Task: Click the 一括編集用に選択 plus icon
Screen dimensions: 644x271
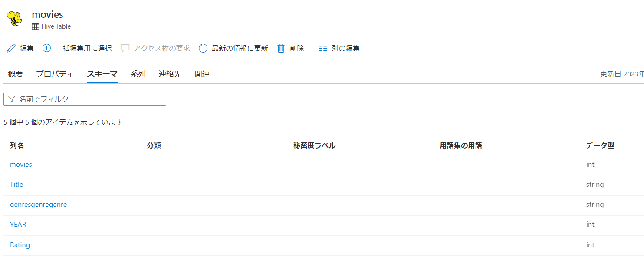Action: point(46,48)
